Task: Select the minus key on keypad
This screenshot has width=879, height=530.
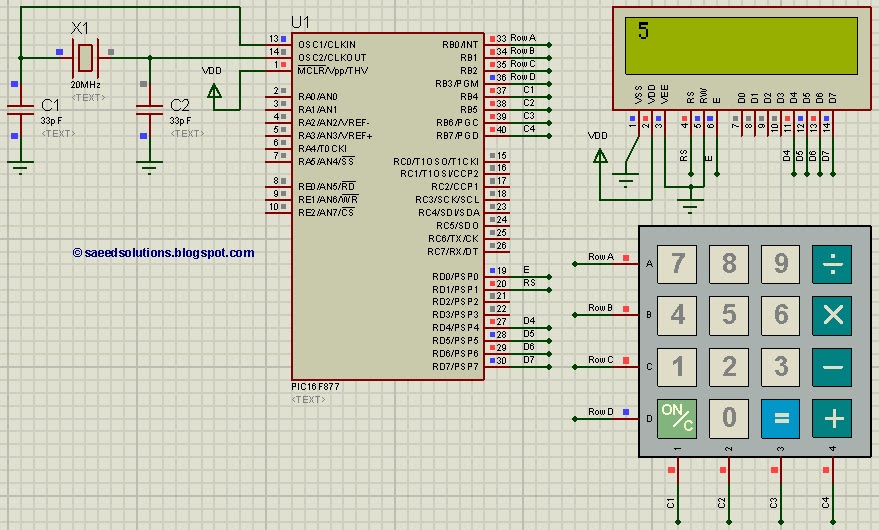Action: [832, 367]
